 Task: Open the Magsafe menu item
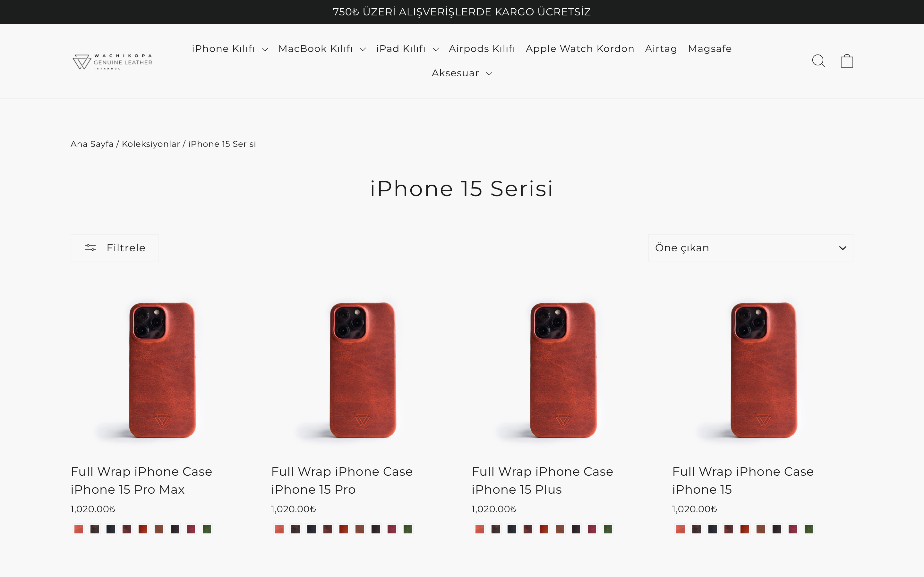[x=710, y=49]
